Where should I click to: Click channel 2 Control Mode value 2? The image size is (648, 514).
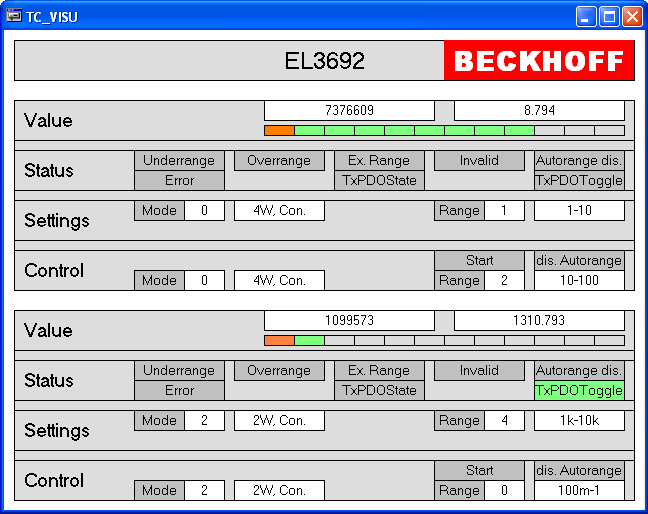coord(204,490)
